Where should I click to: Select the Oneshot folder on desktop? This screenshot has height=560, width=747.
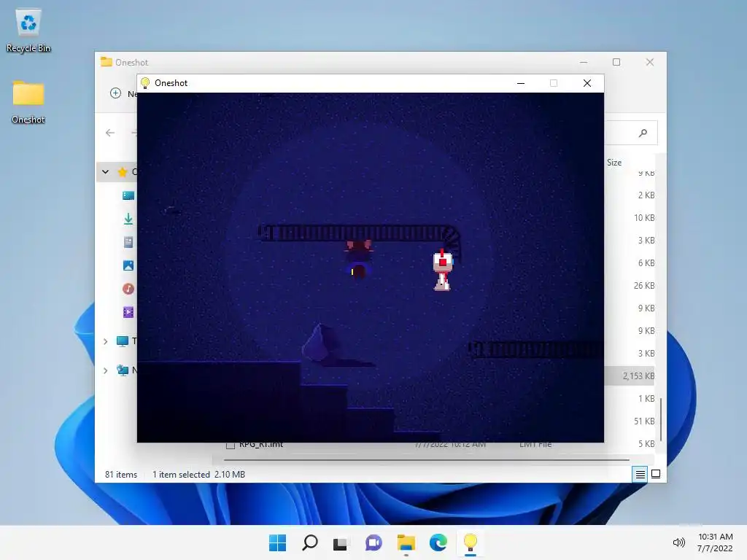pyautogui.click(x=28, y=102)
